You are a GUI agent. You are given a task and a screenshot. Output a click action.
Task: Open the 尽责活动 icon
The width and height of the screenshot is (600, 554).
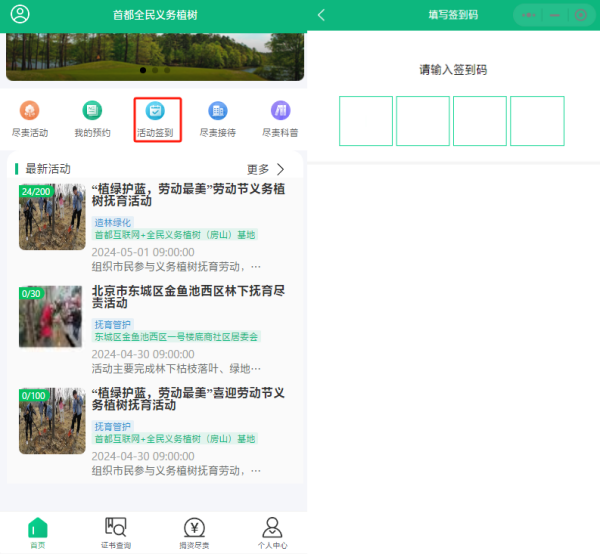tap(30, 117)
